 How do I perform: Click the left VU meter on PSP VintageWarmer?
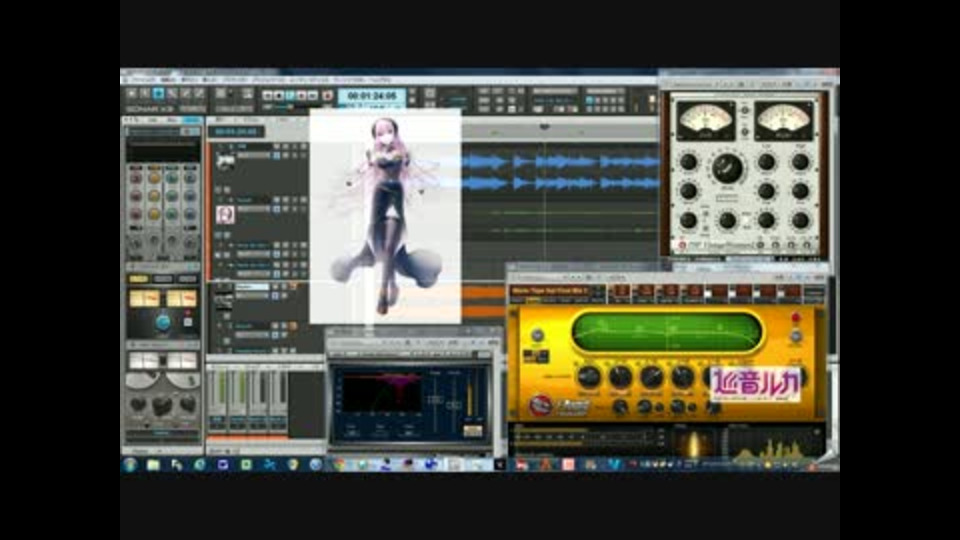[x=705, y=121]
